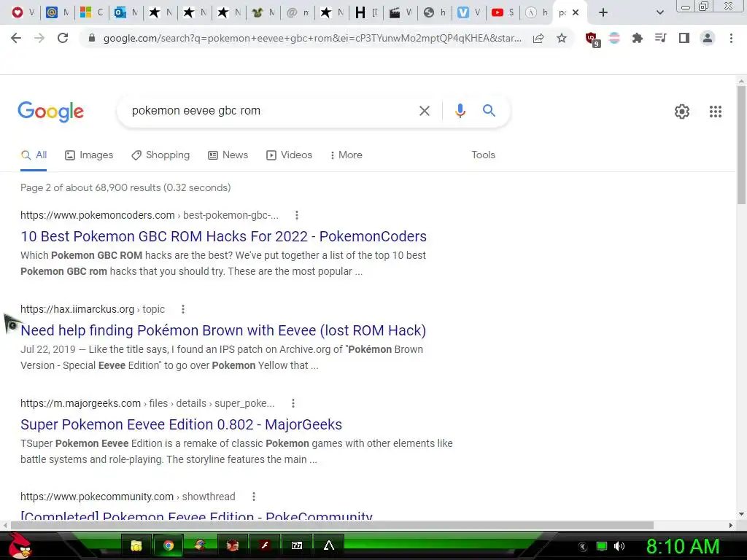This screenshot has height=560, width=747.
Task: Show hidden system tray icons
Action: coord(583,547)
